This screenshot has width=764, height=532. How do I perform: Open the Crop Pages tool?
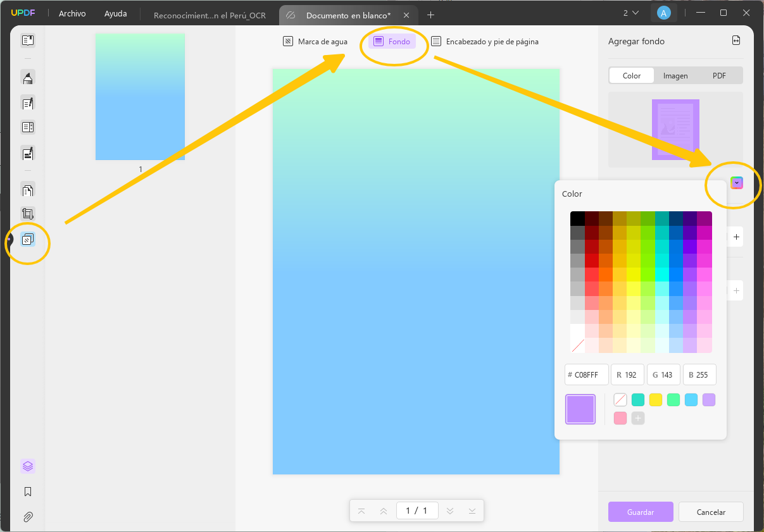pyautogui.click(x=27, y=213)
